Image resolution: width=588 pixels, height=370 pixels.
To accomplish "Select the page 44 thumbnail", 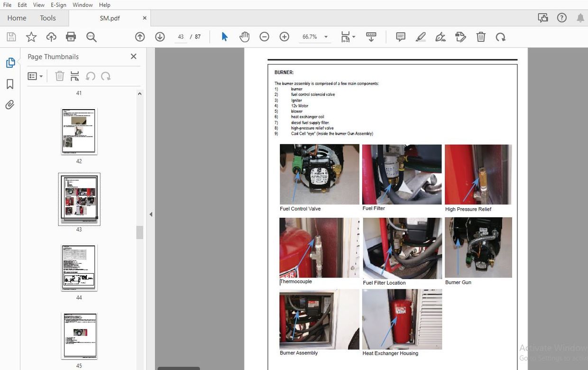I will click(x=79, y=268).
